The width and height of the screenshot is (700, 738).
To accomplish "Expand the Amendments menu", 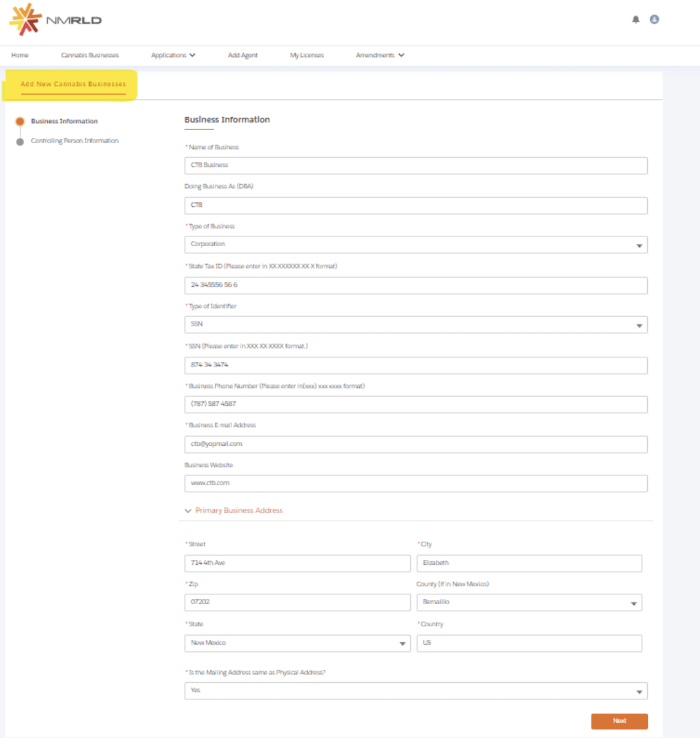I will (380, 55).
